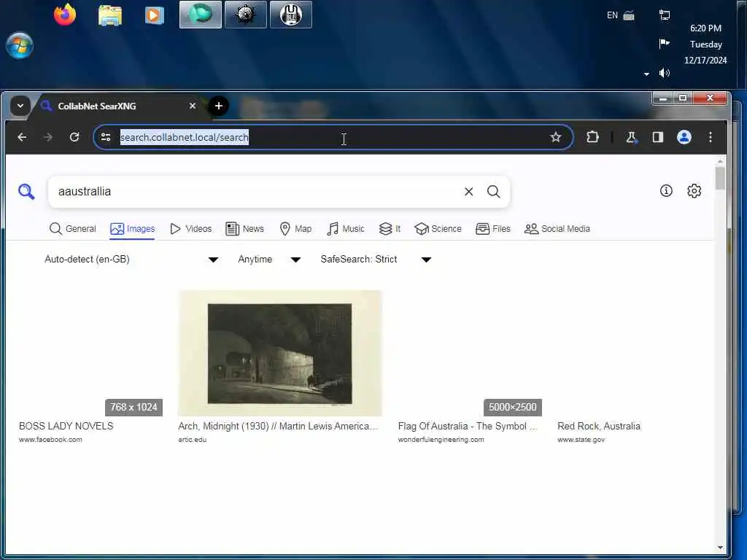The image size is (747, 560).
Task: Click the scrollbar down arrow
Action: click(720, 548)
